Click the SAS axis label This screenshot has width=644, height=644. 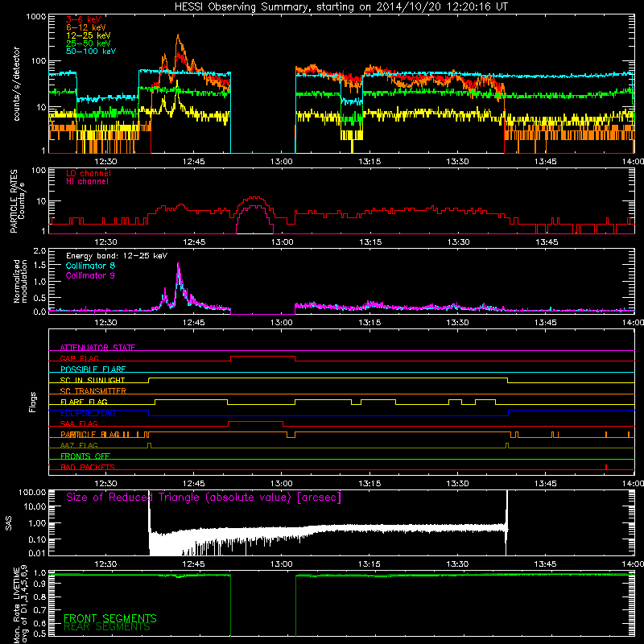click(x=9, y=523)
